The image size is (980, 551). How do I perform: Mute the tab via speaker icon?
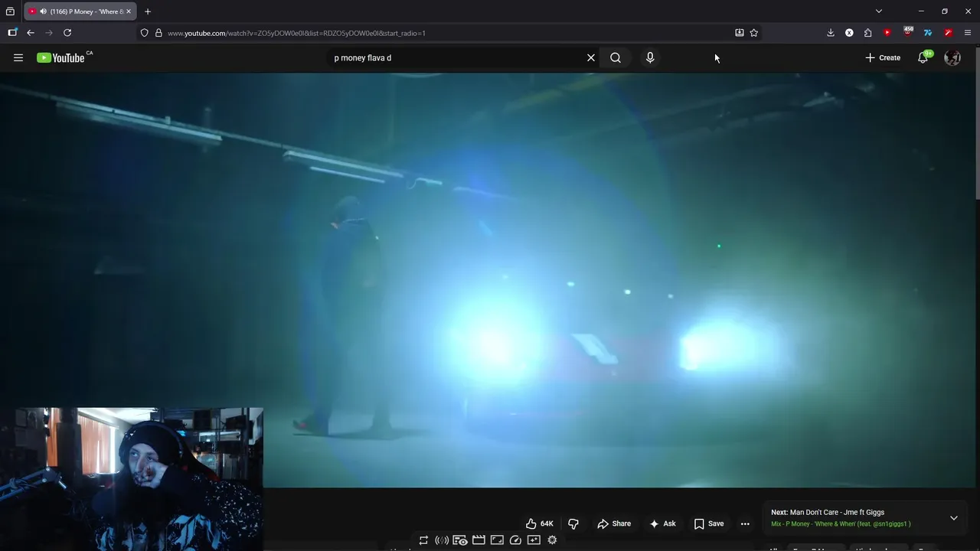point(43,11)
